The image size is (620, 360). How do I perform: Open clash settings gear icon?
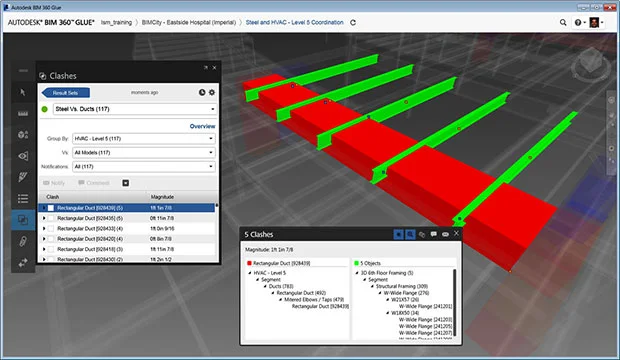(x=212, y=92)
